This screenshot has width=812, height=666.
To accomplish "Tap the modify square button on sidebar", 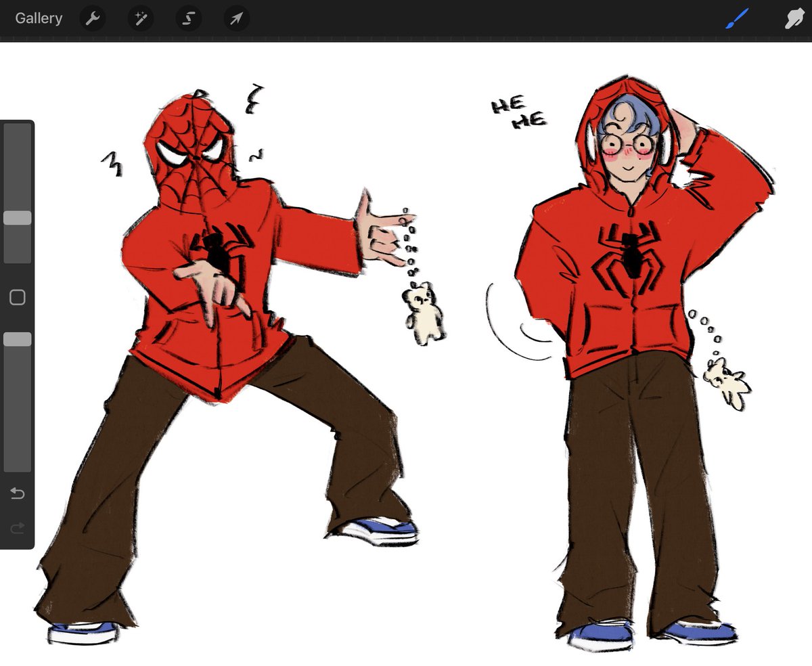I will coord(18,297).
